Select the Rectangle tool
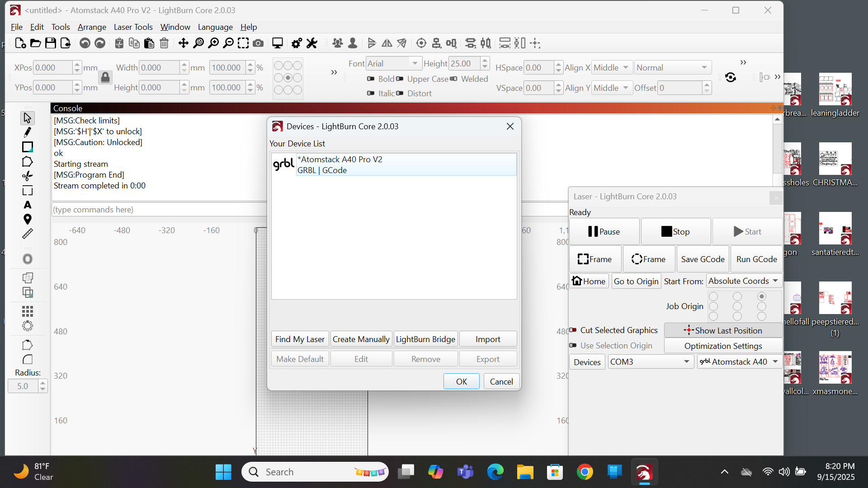This screenshot has height=488, width=868. point(28,147)
